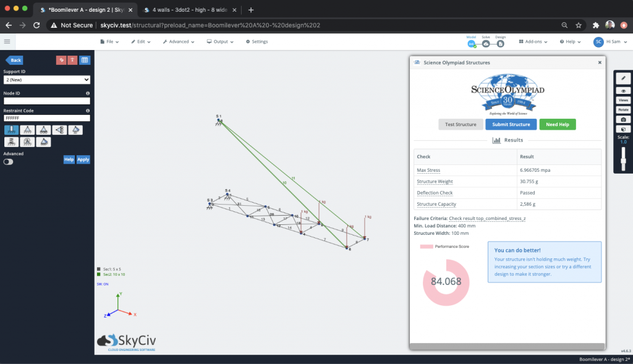The width and height of the screenshot is (633, 364).
Task: Click the 3D cube render icon
Action: point(623,129)
